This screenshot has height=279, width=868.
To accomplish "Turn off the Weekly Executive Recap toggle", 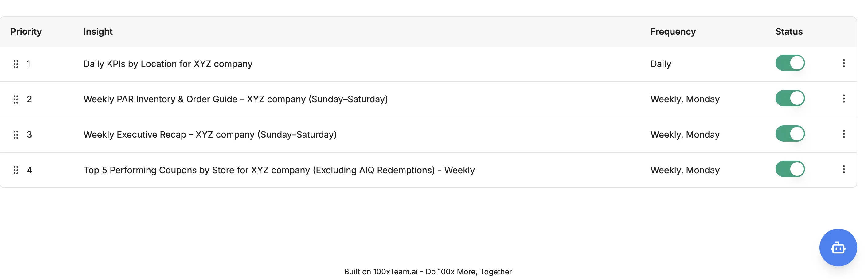I will pyautogui.click(x=790, y=134).
